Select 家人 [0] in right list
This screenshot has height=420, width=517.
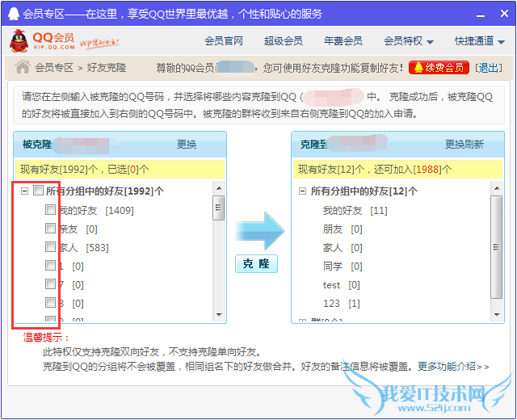pos(343,248)
